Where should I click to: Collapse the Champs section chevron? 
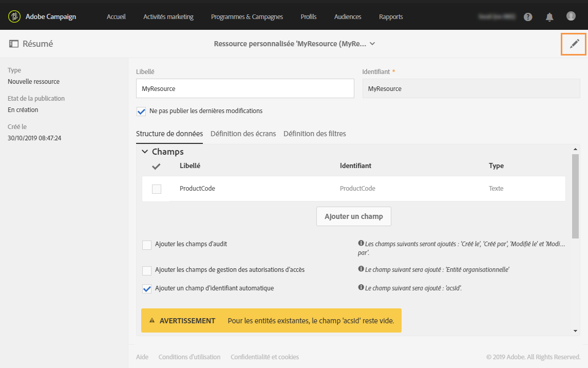click(x=145, y=152)
